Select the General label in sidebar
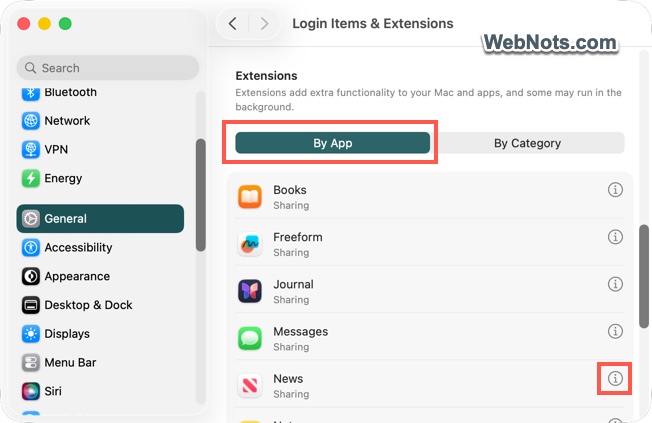652x423 pixels. pos(65,218)
